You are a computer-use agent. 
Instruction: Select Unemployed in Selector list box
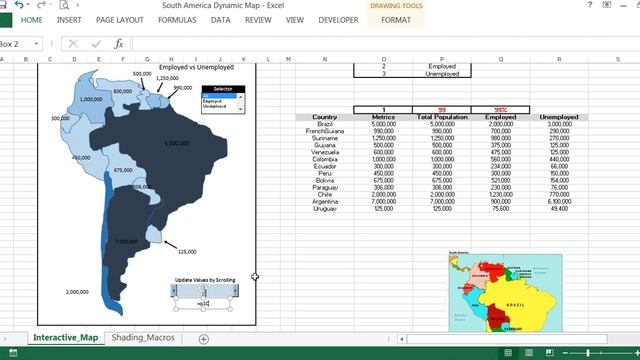pos(220,106)
